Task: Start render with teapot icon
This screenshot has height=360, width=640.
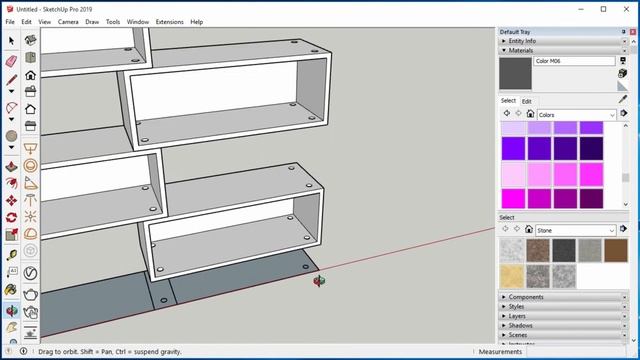Action: click(x=31, y=294)
